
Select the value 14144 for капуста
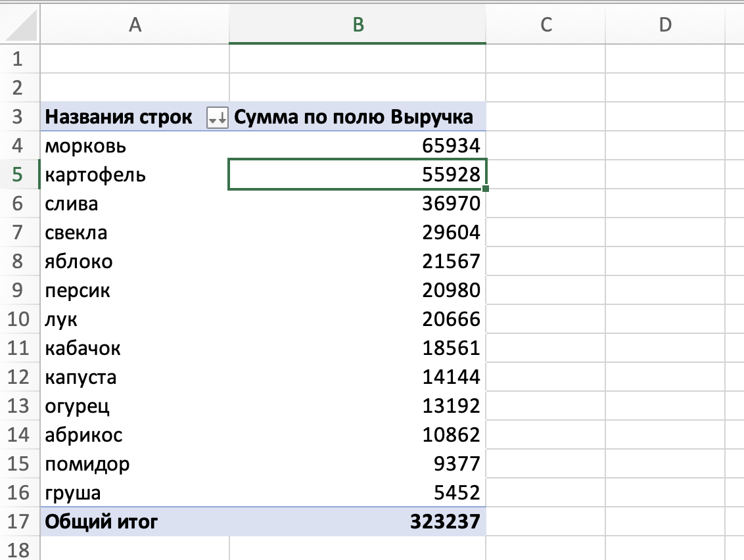(x=358, y=377)
